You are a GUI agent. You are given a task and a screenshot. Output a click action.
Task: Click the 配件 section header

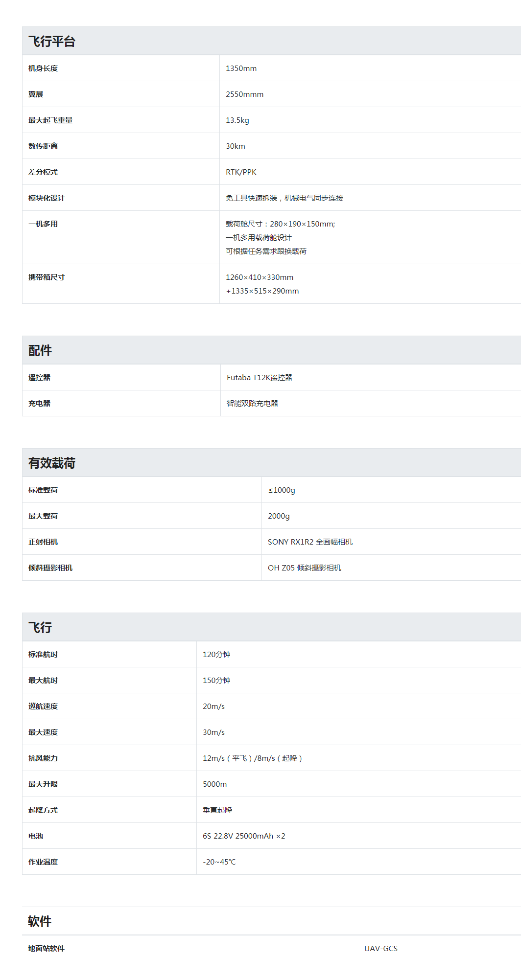point(40,351)
